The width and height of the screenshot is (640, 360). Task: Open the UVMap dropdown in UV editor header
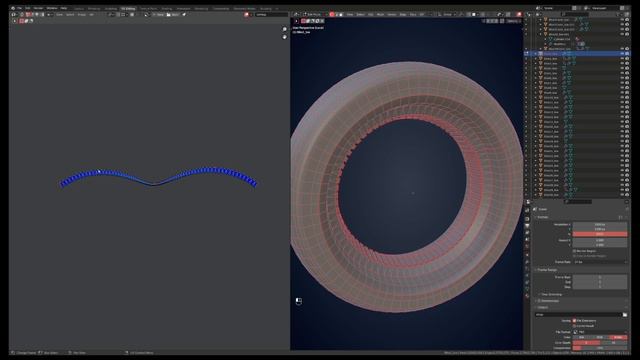[x=271, y=14]
